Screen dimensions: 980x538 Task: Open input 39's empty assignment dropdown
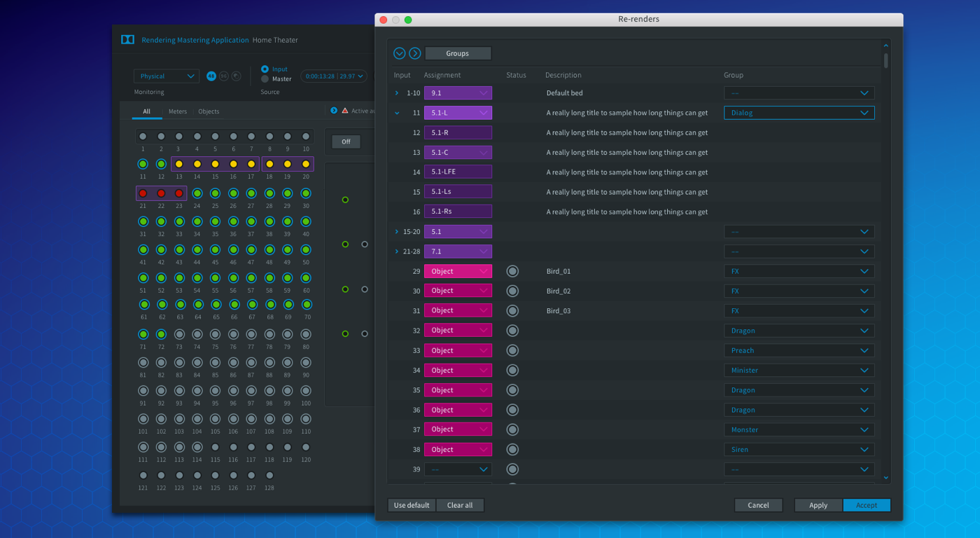coord(458,469)
